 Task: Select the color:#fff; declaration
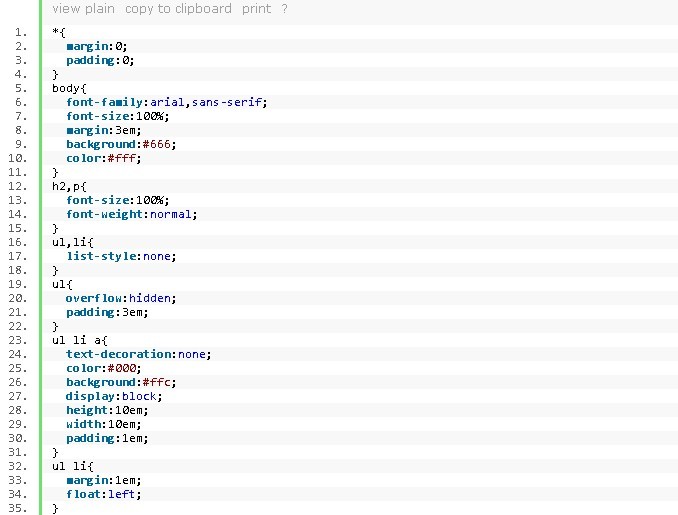click(x=104, y=158)
